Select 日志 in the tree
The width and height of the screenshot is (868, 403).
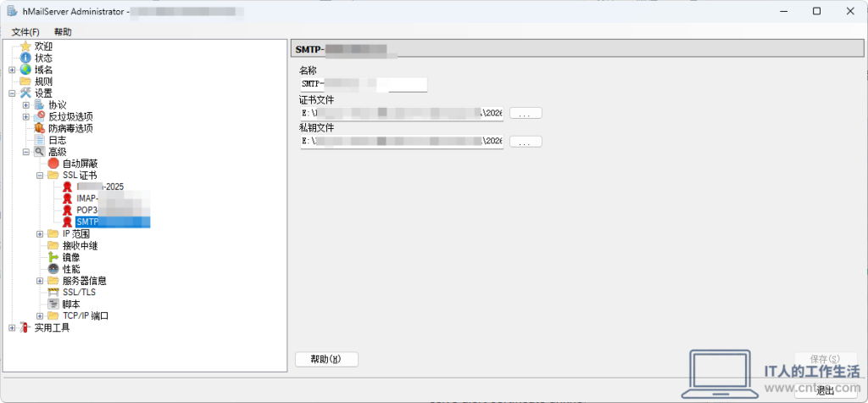pos(58,140)
